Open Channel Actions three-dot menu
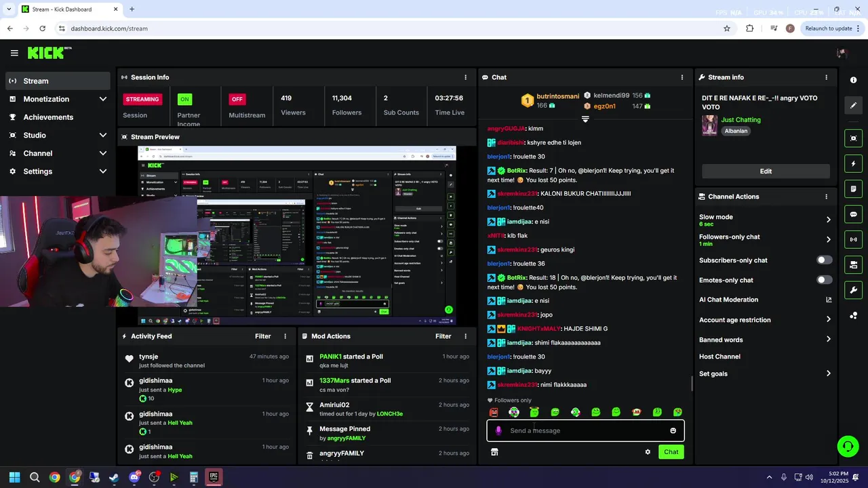Viewport: 868px width, 488px height. pos(826,197)
